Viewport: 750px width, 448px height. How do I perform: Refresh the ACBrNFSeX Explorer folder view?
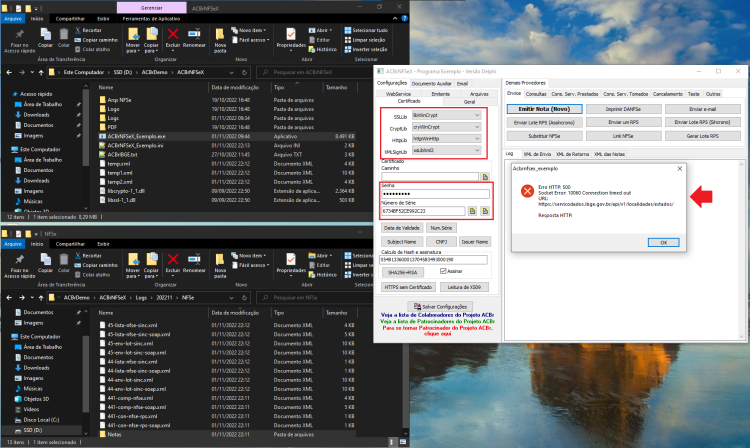pyautogui.click(x=244, y=72)
